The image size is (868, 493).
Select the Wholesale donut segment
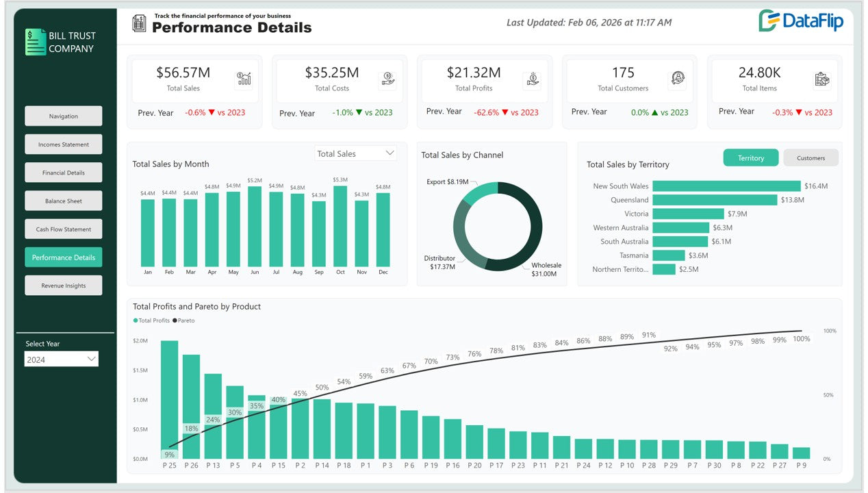point(531,233)
